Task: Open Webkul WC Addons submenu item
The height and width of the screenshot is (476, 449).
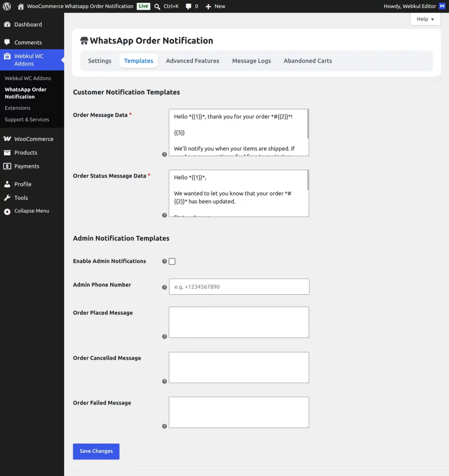Action: 27,78
